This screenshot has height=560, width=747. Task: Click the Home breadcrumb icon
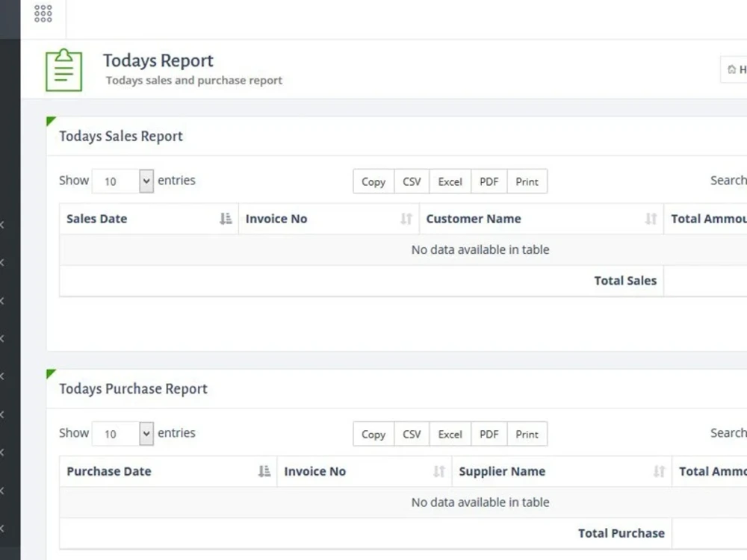point(732,69)
